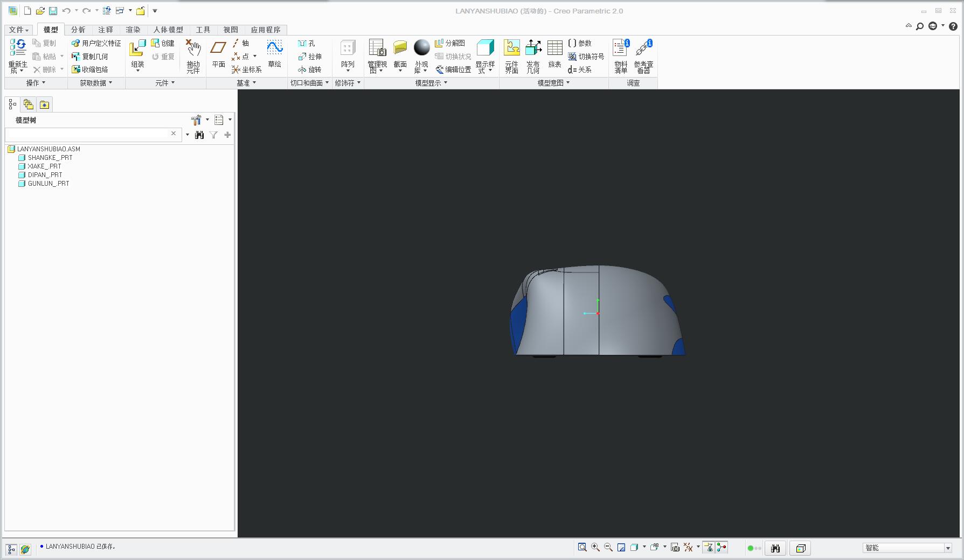This screenshot has height=560, width=964.
Task: Click the 关系 (Relations) button
Action: tap(580, 69)
